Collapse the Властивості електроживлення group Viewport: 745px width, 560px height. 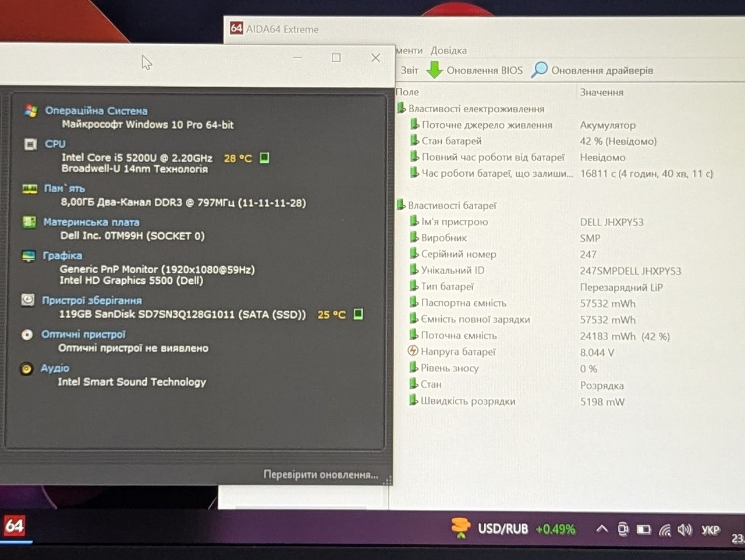tap(401, 108)
